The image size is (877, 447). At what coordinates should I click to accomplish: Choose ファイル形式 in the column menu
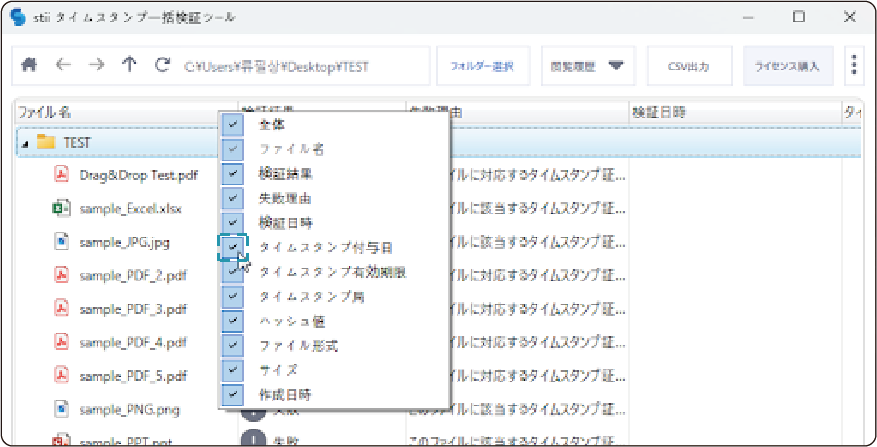tap(298, 346)
